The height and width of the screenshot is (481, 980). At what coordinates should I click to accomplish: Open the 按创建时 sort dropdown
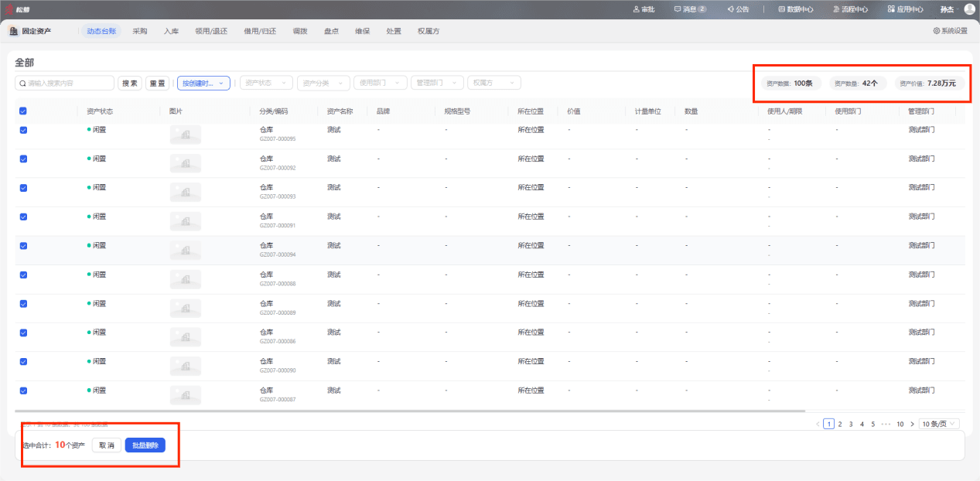[203, 83]
